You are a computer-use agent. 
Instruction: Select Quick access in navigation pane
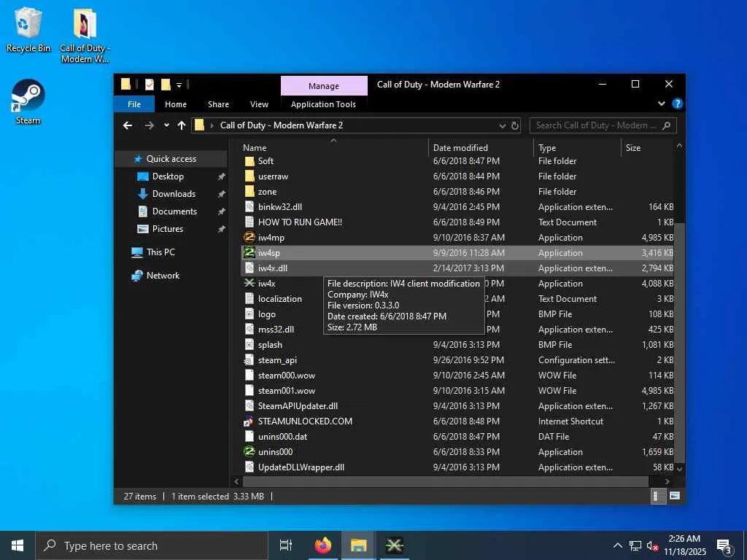click(171, 159)
